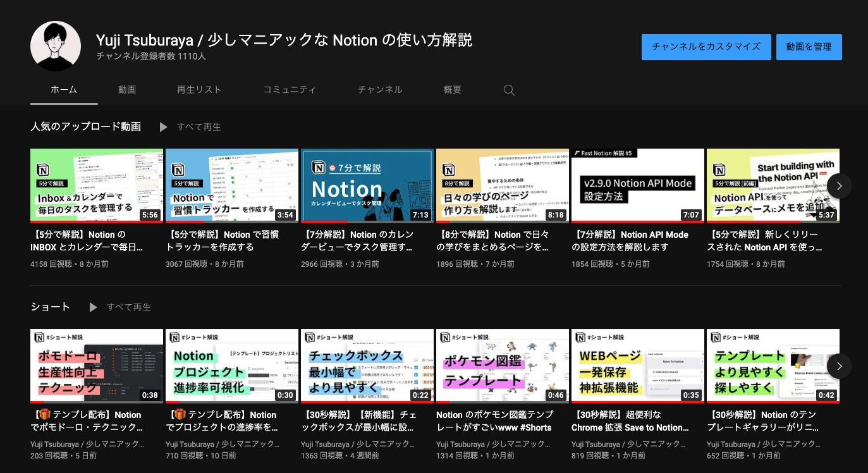Open ポモドーロ生産性向上テクニック short thumbnail
Viewport: 868px width, 473px height.
pos(97,366)
